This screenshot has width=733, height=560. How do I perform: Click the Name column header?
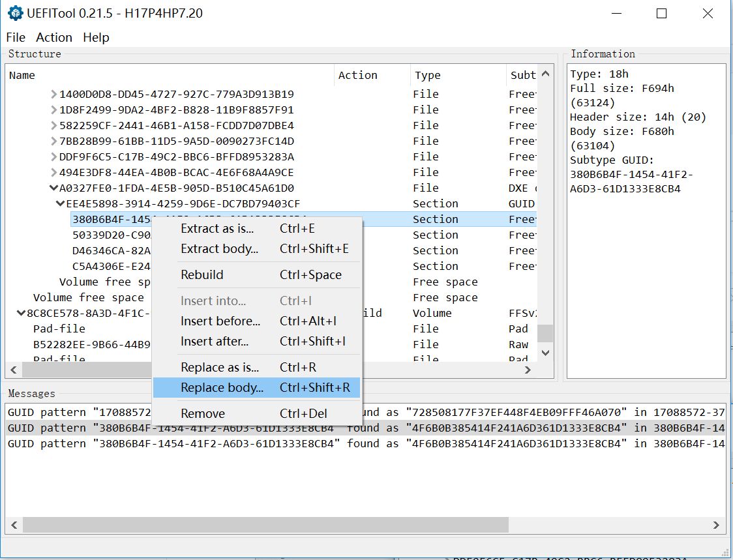170,75
